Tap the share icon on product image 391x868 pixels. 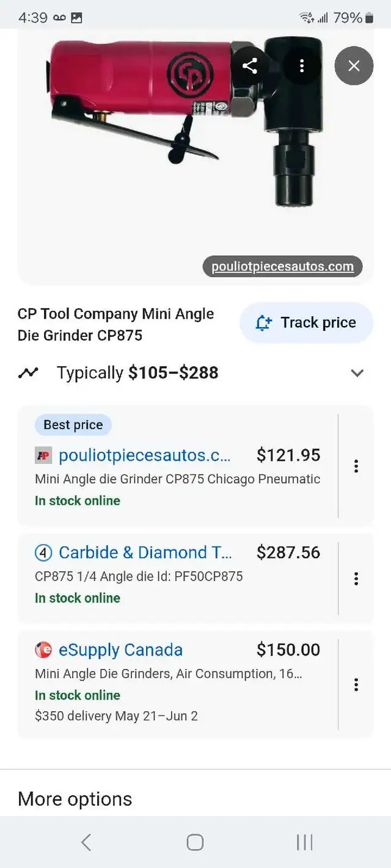tap(250, 66)
